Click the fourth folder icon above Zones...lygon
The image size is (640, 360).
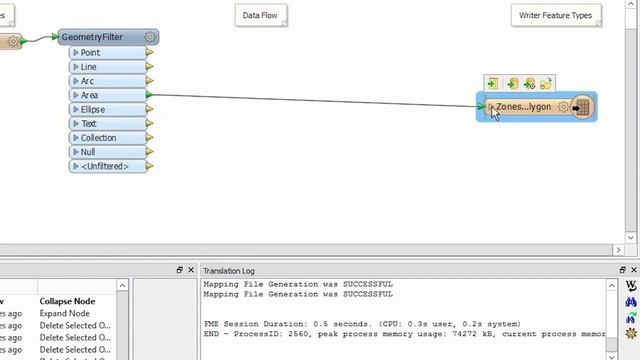point(546,84)
